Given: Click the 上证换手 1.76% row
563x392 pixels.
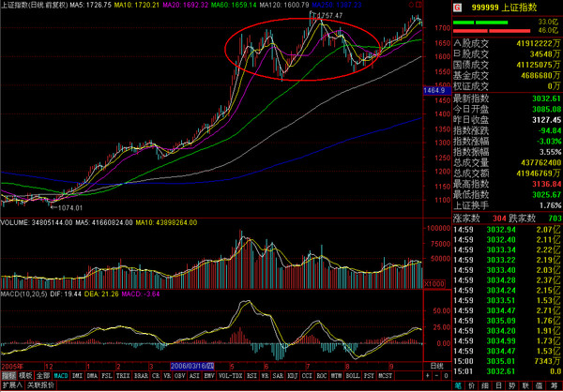Looking at the screenshot, I should [507, 205].
